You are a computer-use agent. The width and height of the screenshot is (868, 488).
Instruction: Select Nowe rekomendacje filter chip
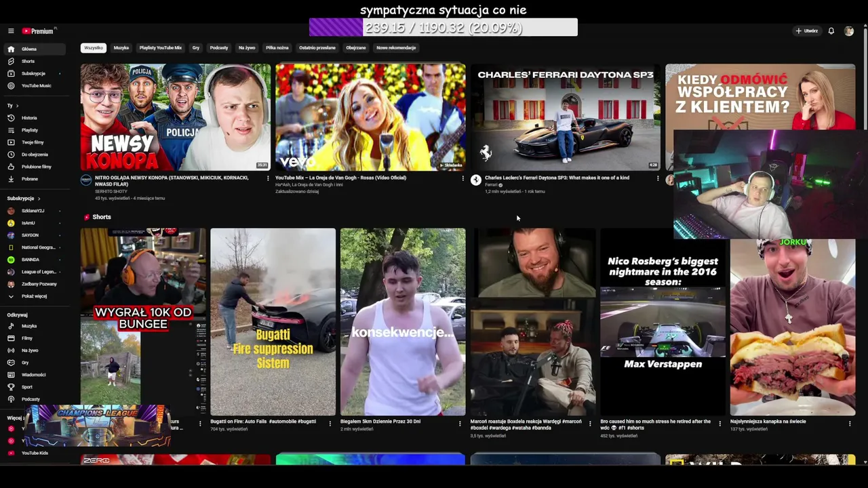pos(397,48)
